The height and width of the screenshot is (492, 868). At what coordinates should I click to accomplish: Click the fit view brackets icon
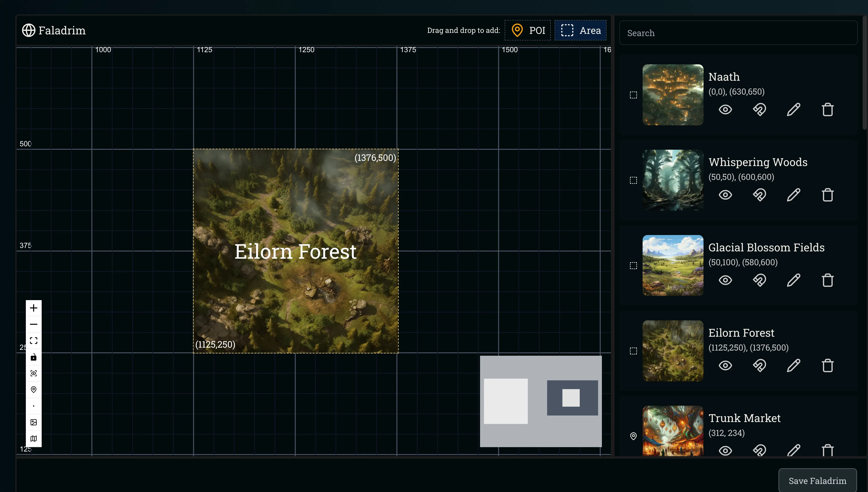tap(33, 340)
